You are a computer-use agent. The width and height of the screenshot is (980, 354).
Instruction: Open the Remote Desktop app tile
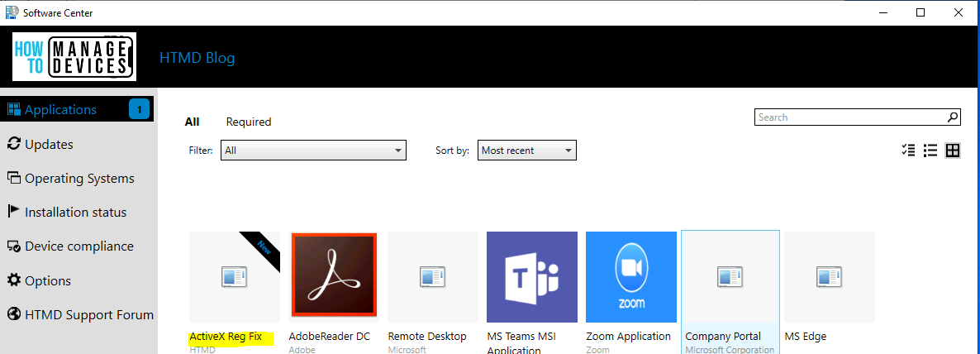(433, 277)
